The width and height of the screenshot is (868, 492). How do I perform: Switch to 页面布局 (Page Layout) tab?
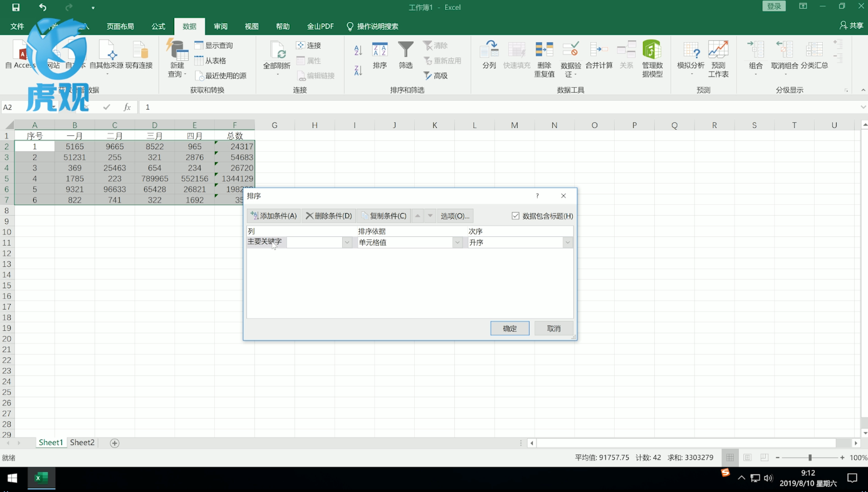120,26
